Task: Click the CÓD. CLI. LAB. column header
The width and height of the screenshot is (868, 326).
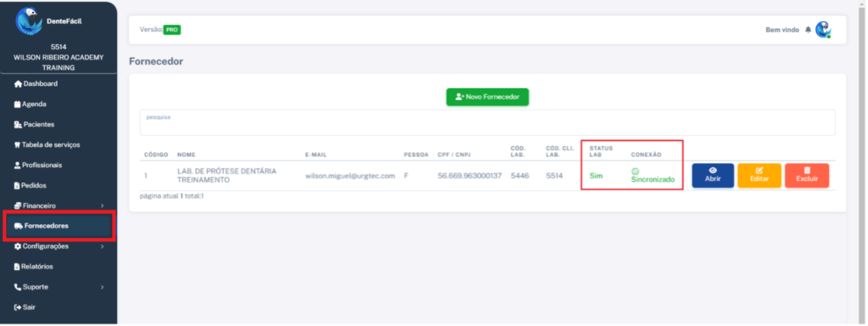Action: point(559,151)
